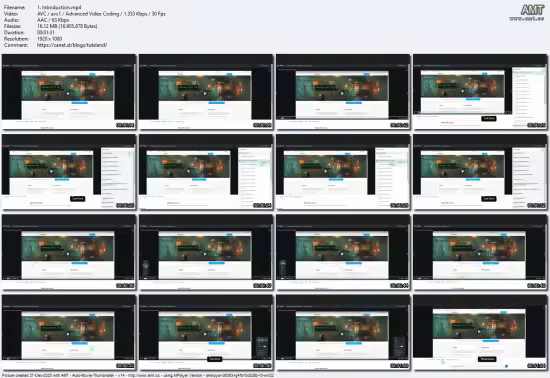
Task: Open the second thumbnail in the top row
Action: (206, 92)
